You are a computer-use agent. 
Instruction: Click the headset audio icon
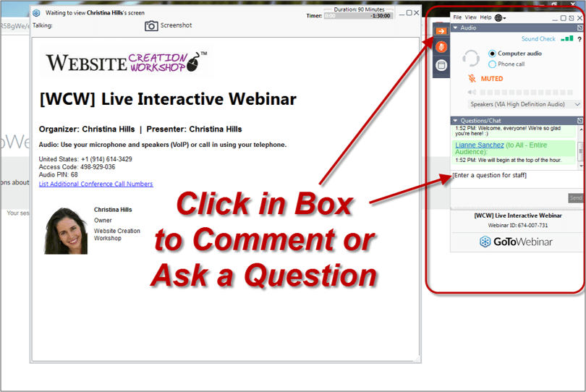pyautogui.click(x=471, y=58)
